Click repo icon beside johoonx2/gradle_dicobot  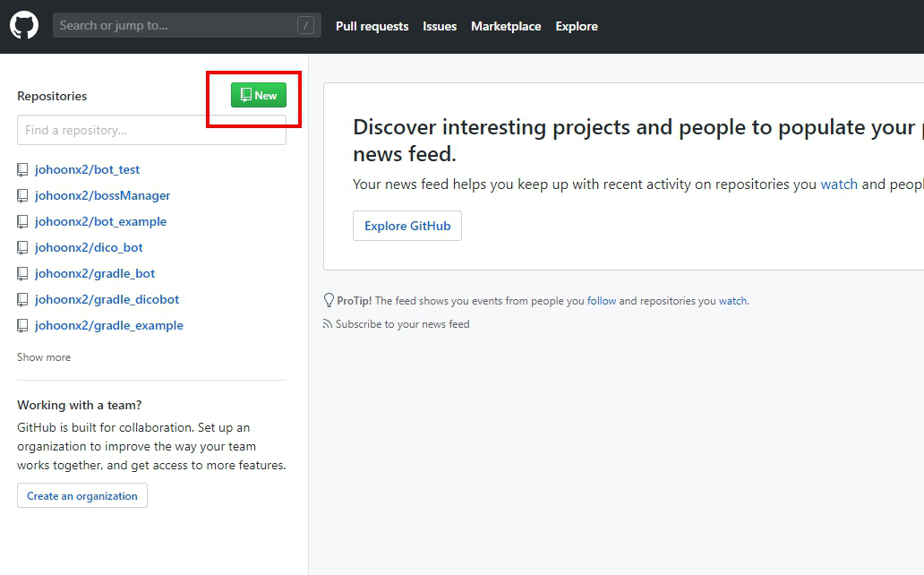click(x=22, y=299)
